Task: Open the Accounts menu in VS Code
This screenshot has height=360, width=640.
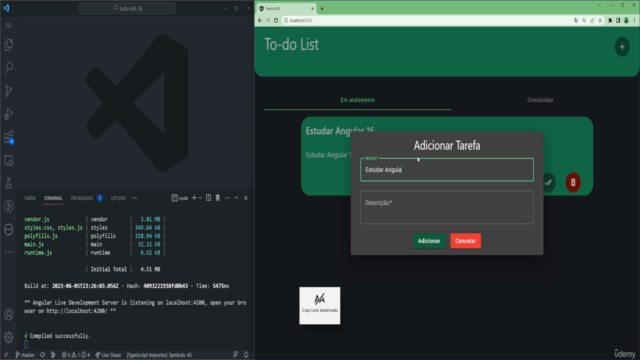Action: pos(9,314)
